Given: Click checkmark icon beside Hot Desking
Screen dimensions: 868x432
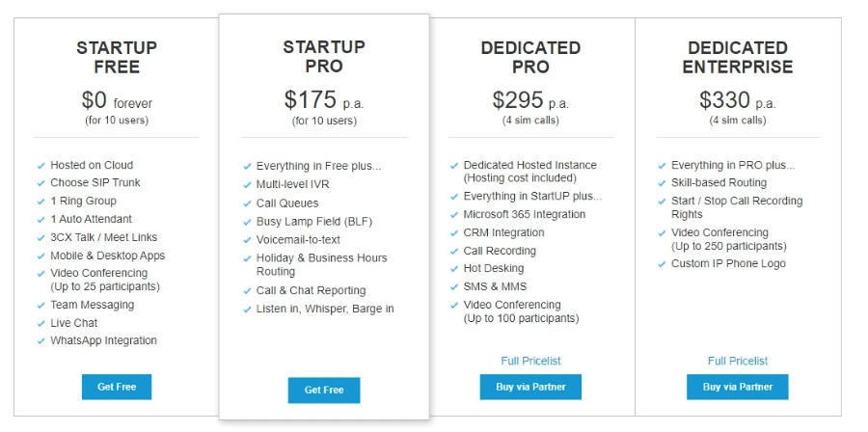Looking at the screenshot, I should point(454,269).
